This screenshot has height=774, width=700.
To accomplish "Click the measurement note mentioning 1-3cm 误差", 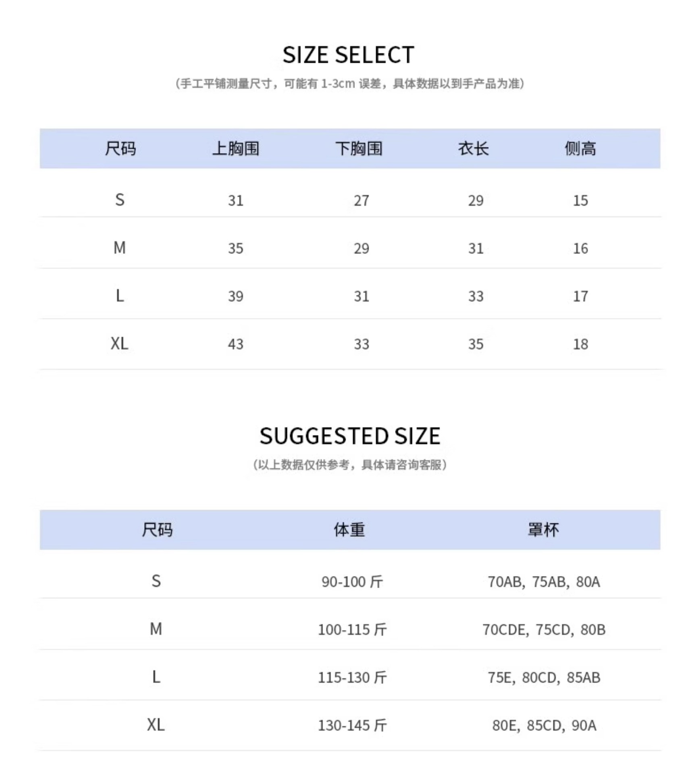I will [x=350, y=83].
